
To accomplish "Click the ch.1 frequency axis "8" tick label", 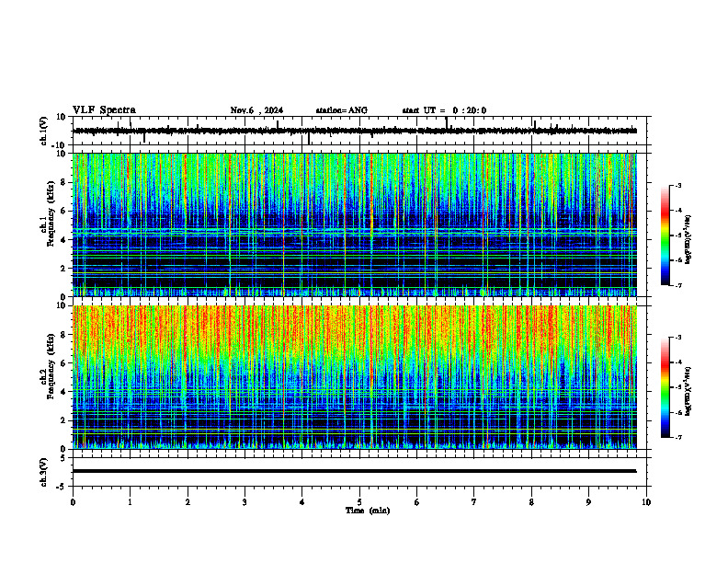I will coord(64,182).
